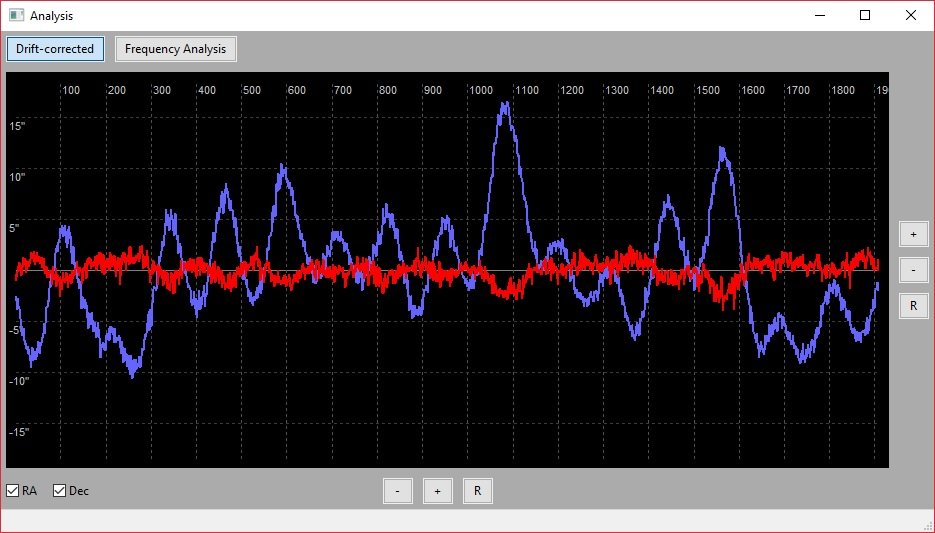Click the 15" upper axis label
Viewport: 935px width, 533px height.
coord(17,126)
